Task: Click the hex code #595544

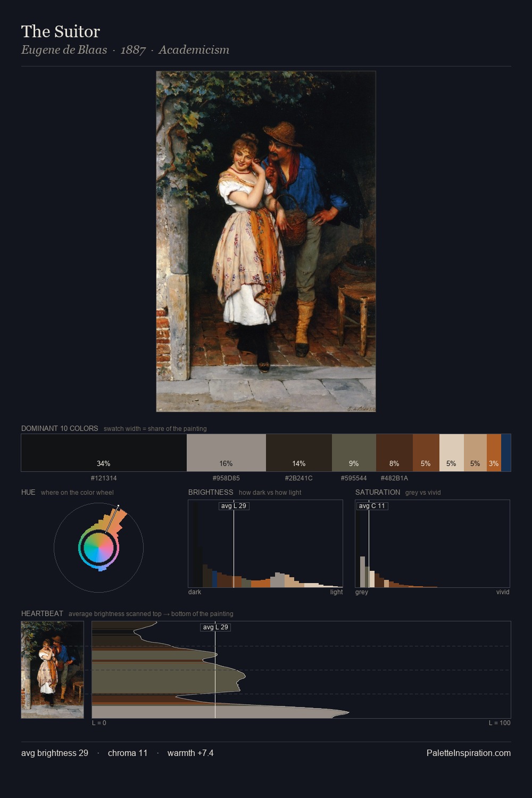Action: click(354, 478)
